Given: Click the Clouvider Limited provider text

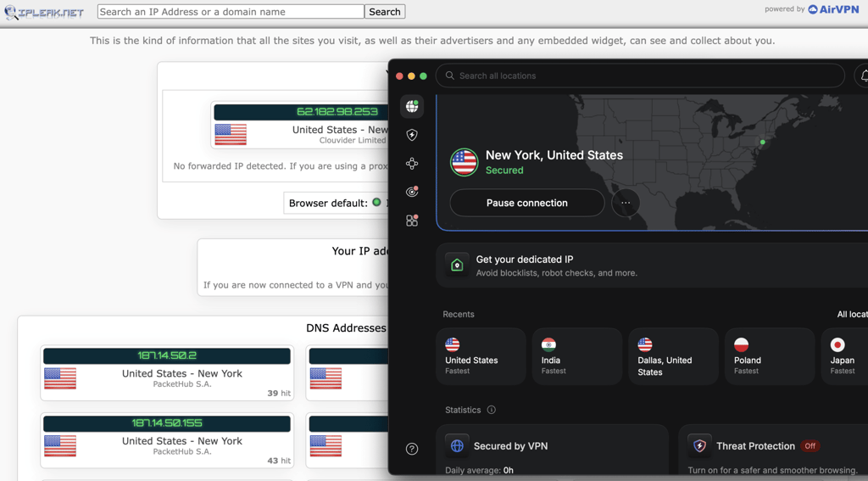Looking at the screenshot, I should pyautogui.click(x=353, y=140).
